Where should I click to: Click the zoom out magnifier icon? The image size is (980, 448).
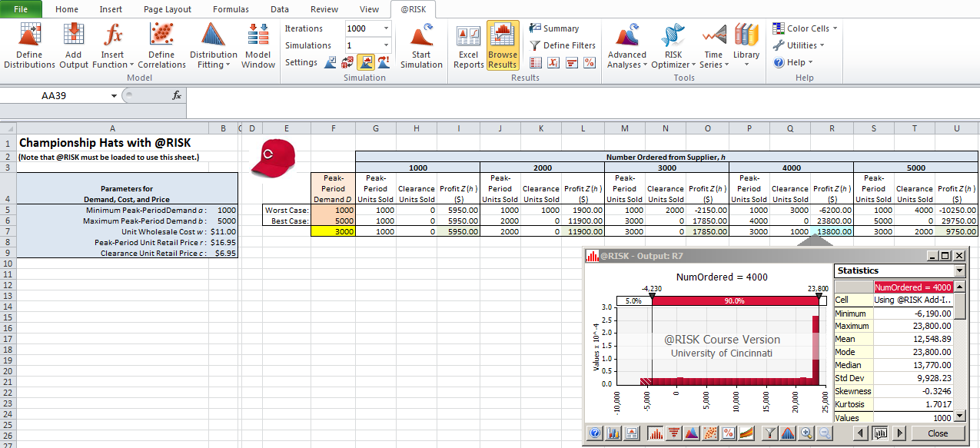coord(825,433)
